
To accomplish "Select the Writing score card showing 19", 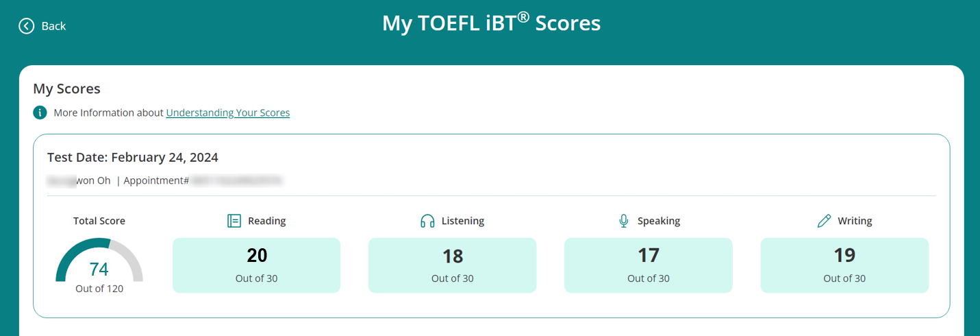I will click(x=844, y=265).
